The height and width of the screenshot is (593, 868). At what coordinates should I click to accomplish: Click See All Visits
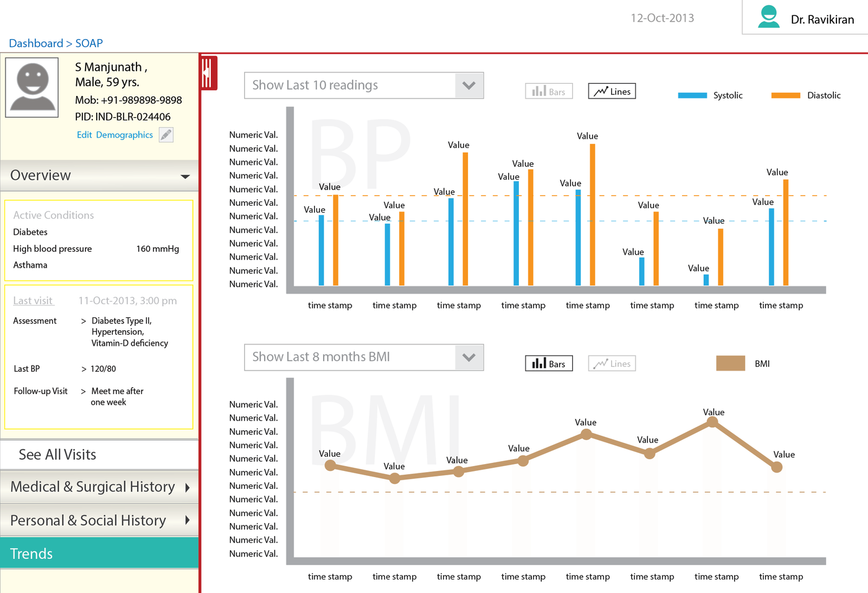coord(99,454)
